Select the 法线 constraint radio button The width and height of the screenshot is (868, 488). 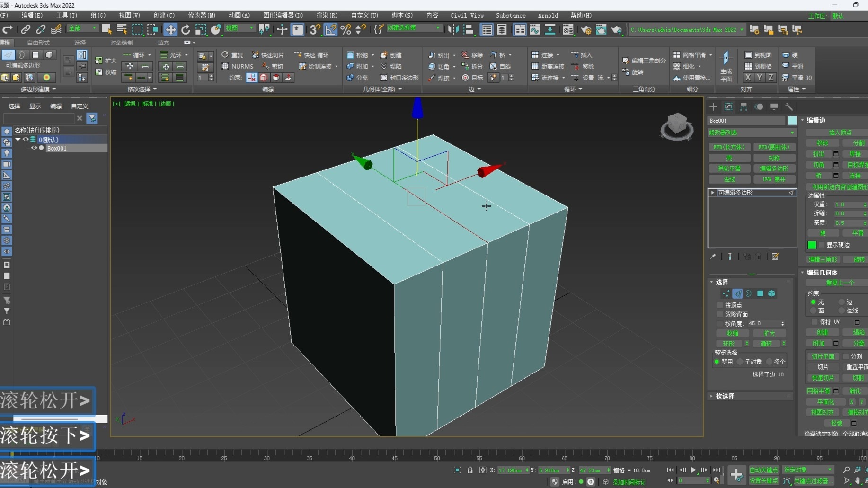[841, 311]
